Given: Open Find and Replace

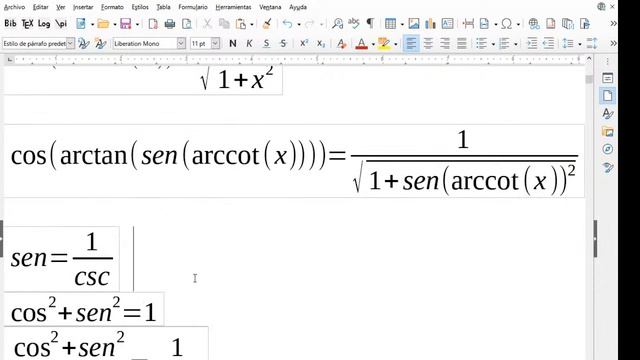Looking at the screenshot, I should coord(337,24).
